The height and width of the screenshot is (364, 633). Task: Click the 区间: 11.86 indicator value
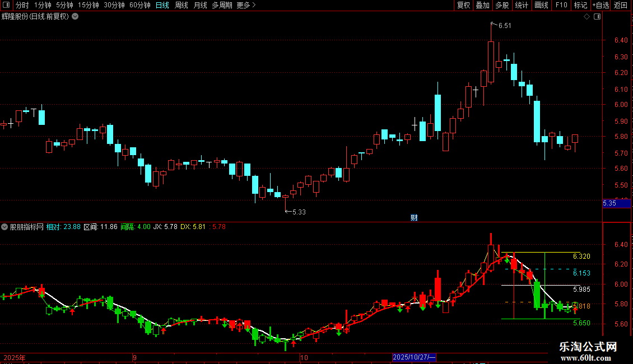pos(100,227)
